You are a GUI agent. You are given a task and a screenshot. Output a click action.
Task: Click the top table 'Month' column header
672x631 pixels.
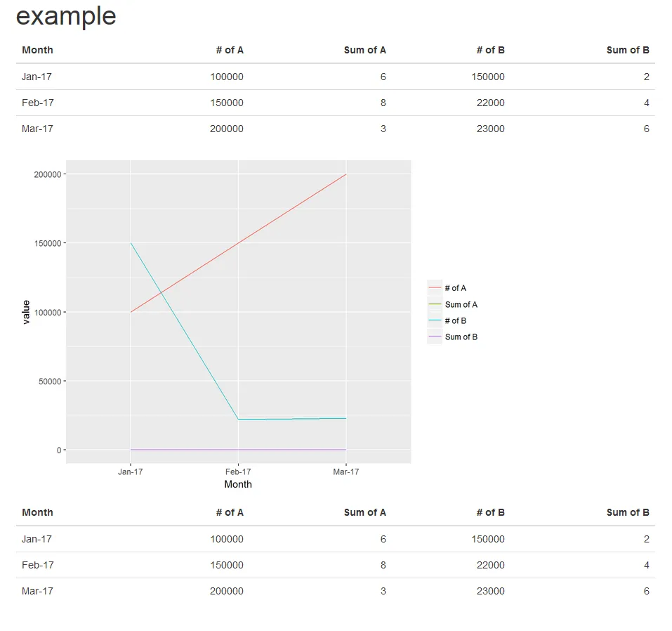point(37,50)
